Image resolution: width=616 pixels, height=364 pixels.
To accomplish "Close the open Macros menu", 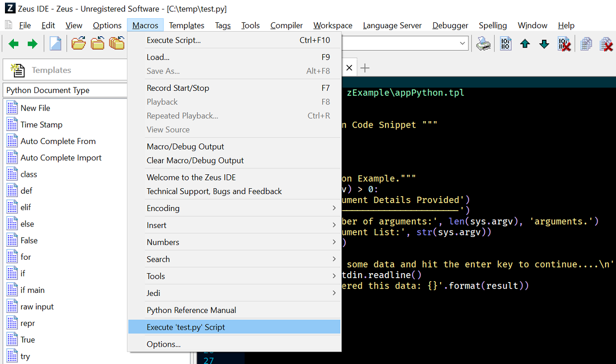I will tap(145, 25).
